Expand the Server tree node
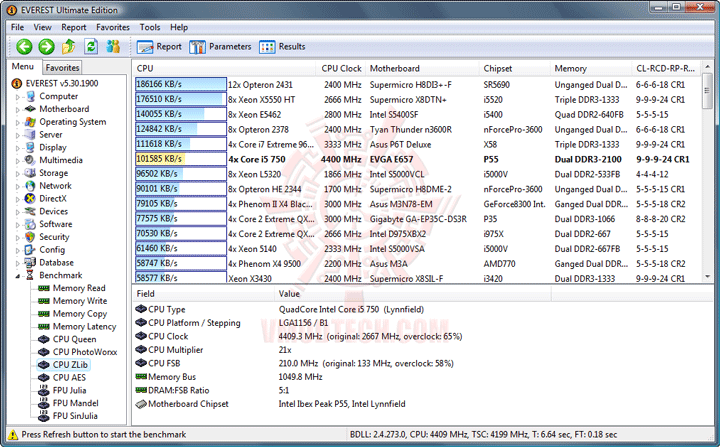720x447 pixels. (x=18, y=136)
